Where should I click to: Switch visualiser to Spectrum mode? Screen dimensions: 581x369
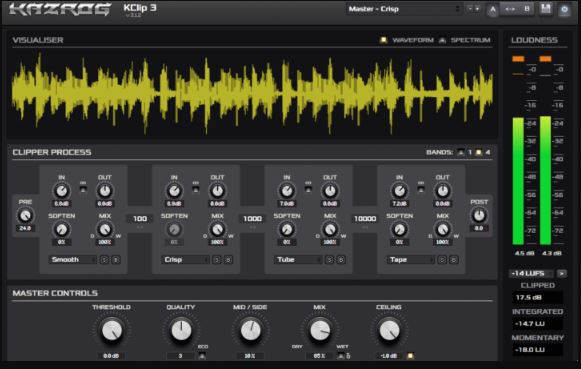click(442, 40)
